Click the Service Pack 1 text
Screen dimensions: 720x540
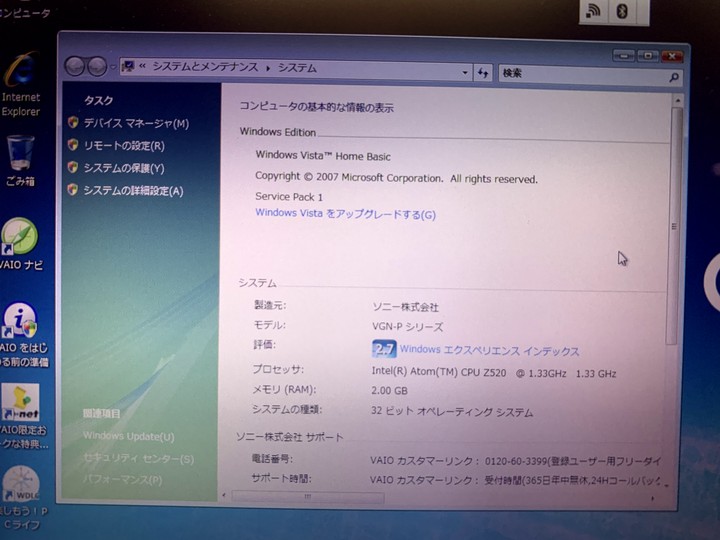tap(289, 197)
